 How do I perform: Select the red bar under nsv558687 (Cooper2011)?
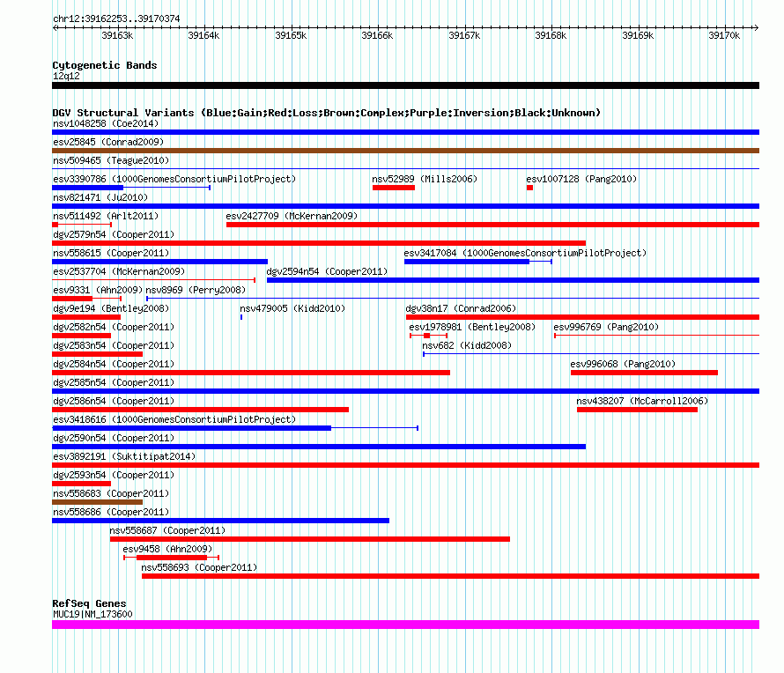click(x=310, y=539)
